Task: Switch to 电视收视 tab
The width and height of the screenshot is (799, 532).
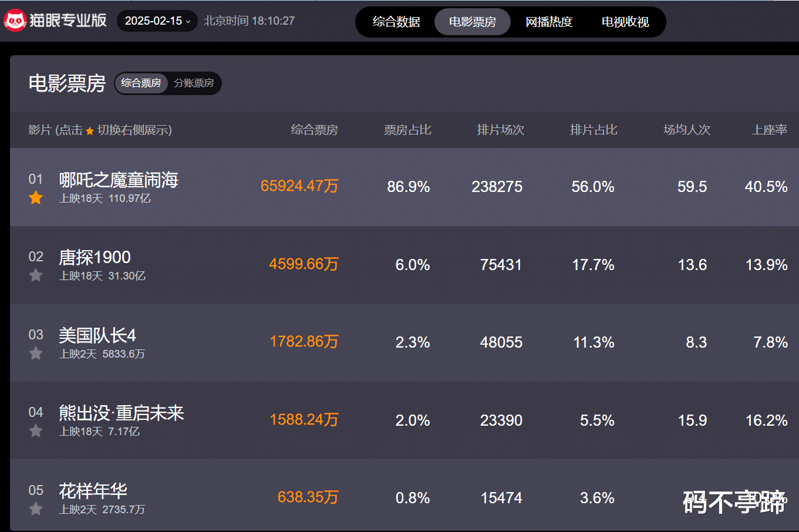Action: click(x=625, y=22)
